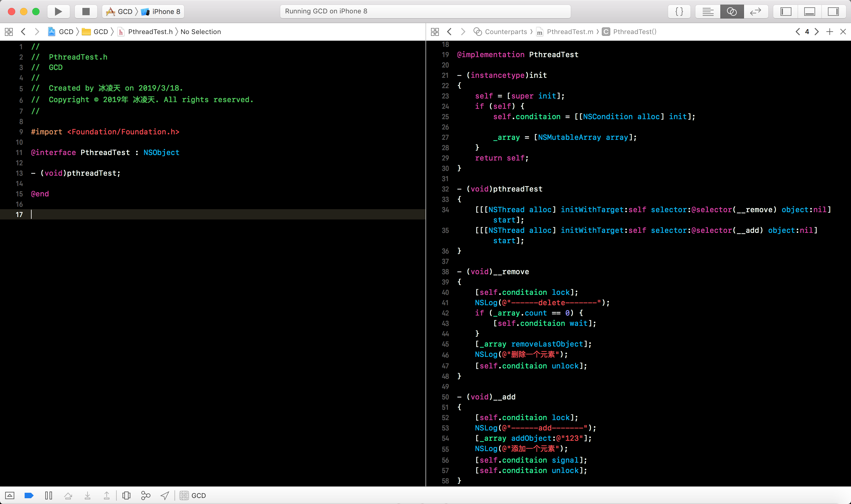Screen dimensions: 851x504
Task: Open related items menu in left editor
Action: [9, 32]
